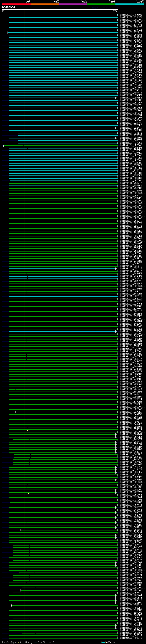Open hit UniRef100_A8HVQ1
The image size is (146, 644).
[131, 15]
